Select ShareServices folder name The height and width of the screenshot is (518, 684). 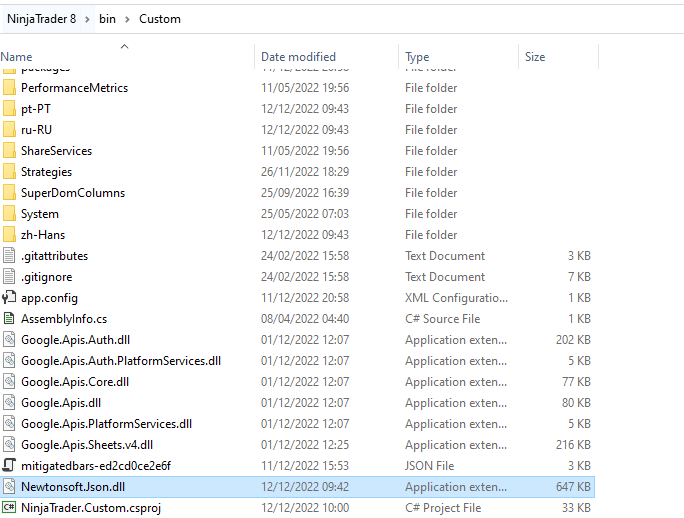[57, 151]
